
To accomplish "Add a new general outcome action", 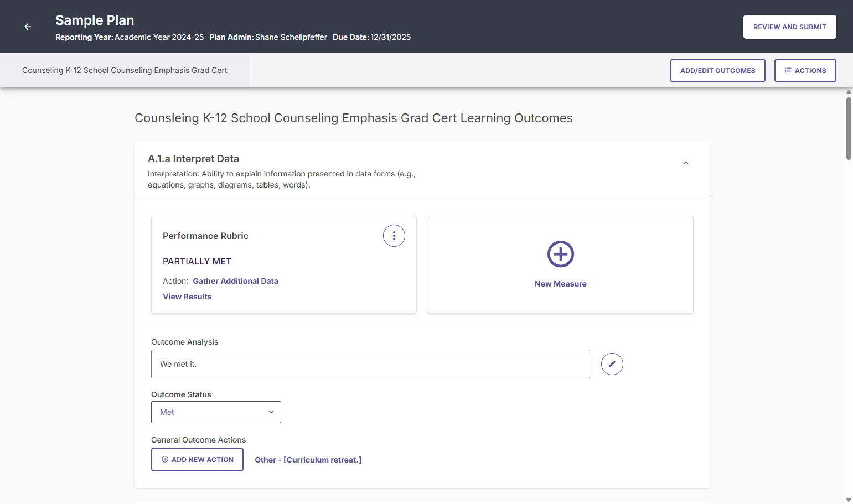I will pos(197,459).
